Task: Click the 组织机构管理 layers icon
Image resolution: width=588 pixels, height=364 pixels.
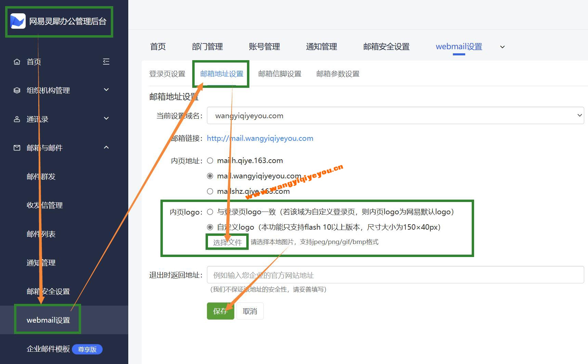Action: [17, 90]
